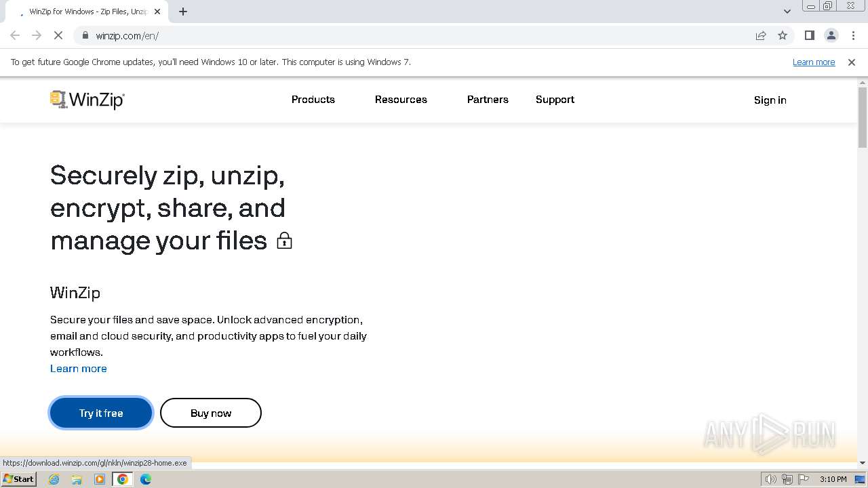Click the lock icon beside headline
The height and width of the screenshot is (488, 868).
point(284,241)
